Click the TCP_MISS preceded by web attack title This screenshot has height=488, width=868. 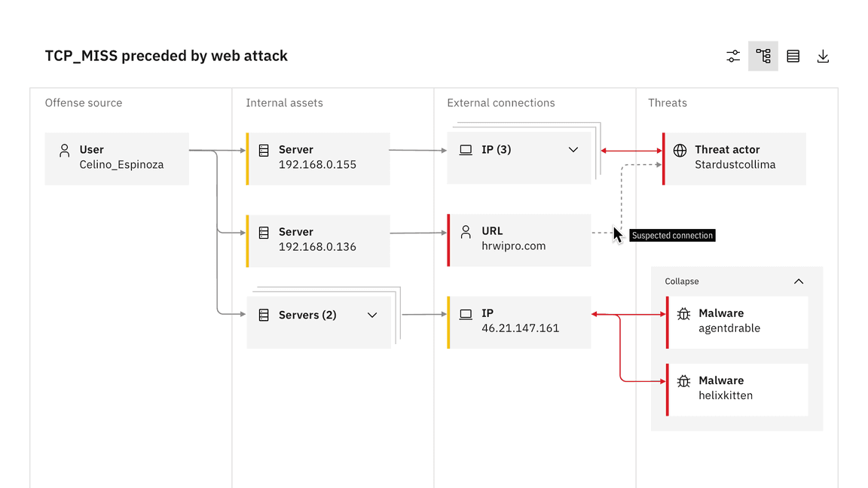[166, 56]
